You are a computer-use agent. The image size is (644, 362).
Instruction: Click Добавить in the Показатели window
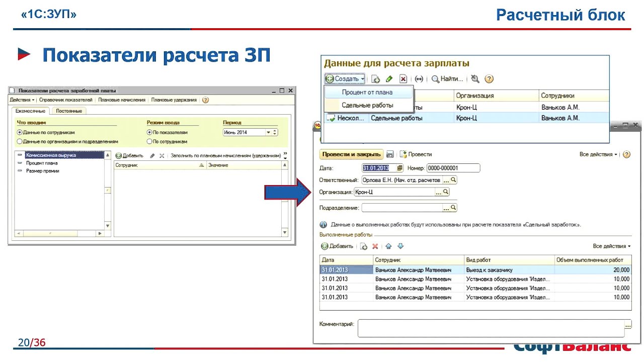129,156
